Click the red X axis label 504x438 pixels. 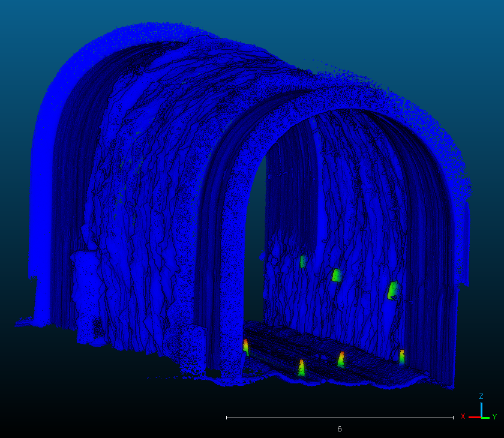(463, 416)
